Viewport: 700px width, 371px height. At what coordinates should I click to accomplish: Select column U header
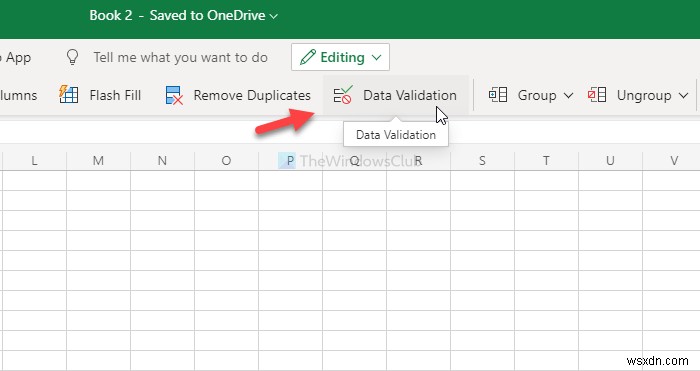pyautogui.click(x=610, y=161)
